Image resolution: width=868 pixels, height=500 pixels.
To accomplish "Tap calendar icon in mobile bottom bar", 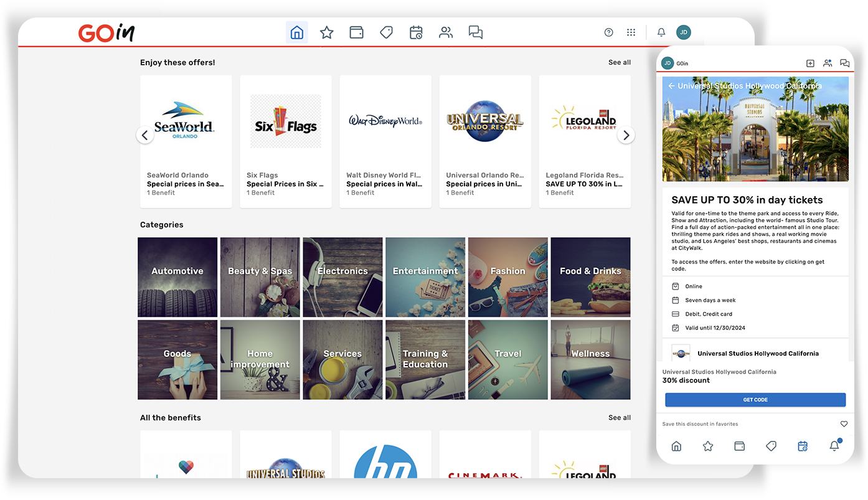I will point(803,446).
